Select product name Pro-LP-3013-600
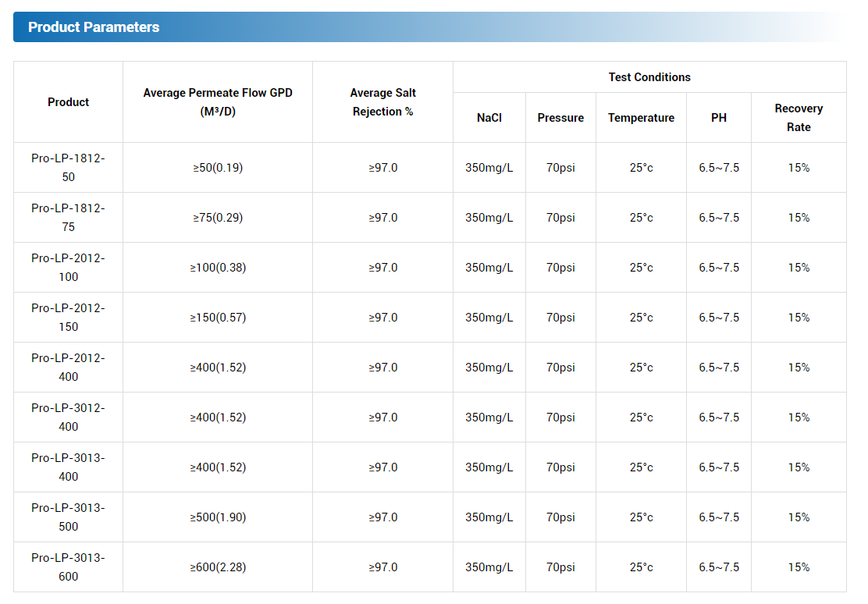This screenshot has width=868, height=604. tap(68, 567)
